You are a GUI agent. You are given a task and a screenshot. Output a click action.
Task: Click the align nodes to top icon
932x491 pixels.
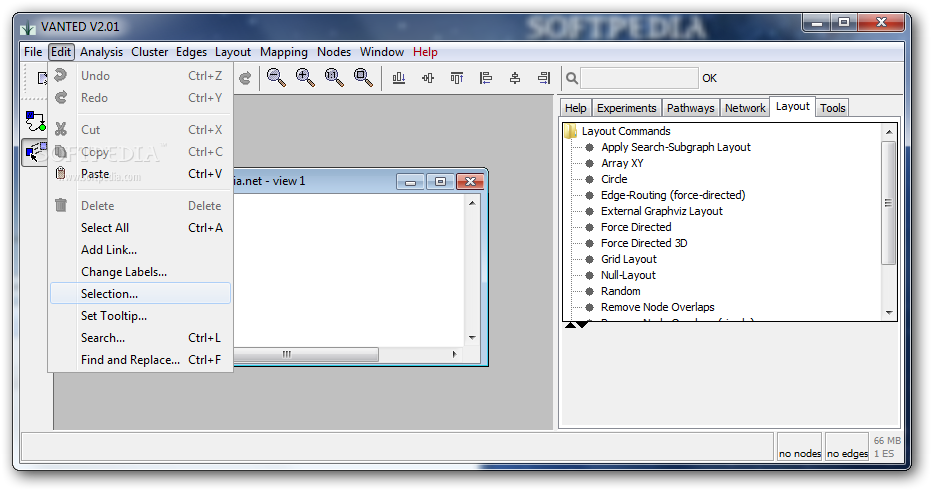click(457, 78)
